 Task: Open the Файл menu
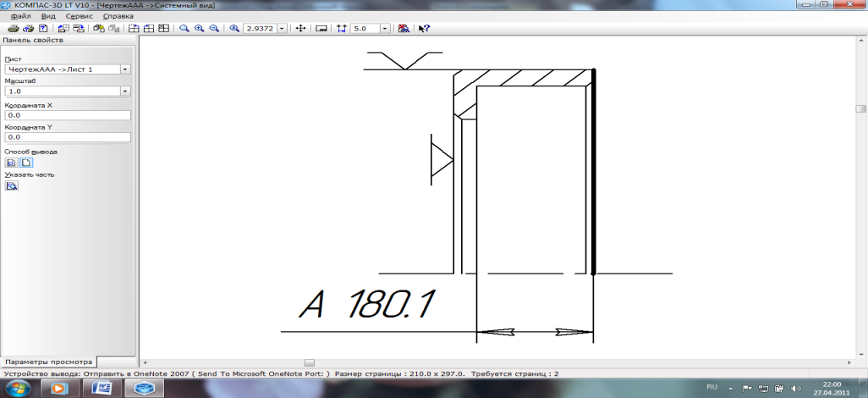click(x=20, y=16)
